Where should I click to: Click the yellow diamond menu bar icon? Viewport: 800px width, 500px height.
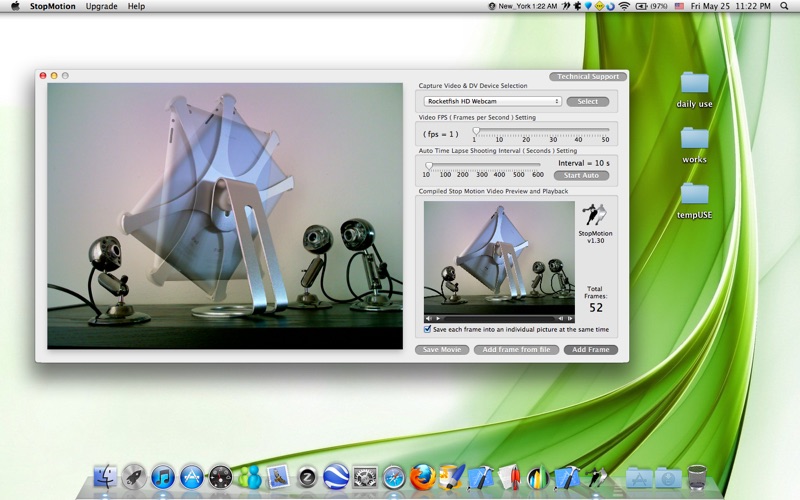(x=599, y=6)
